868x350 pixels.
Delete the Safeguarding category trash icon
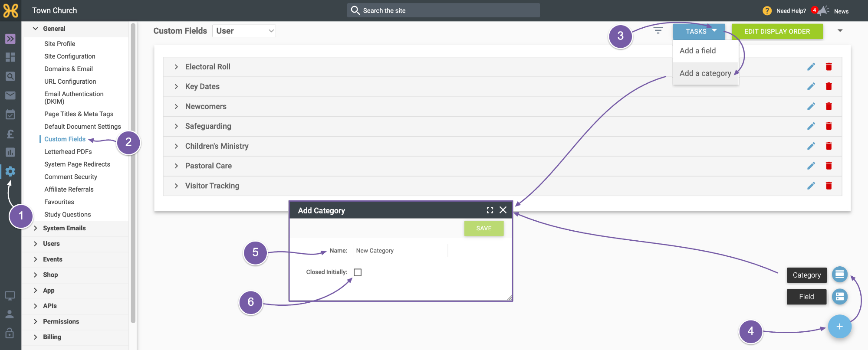click(829, 126)
